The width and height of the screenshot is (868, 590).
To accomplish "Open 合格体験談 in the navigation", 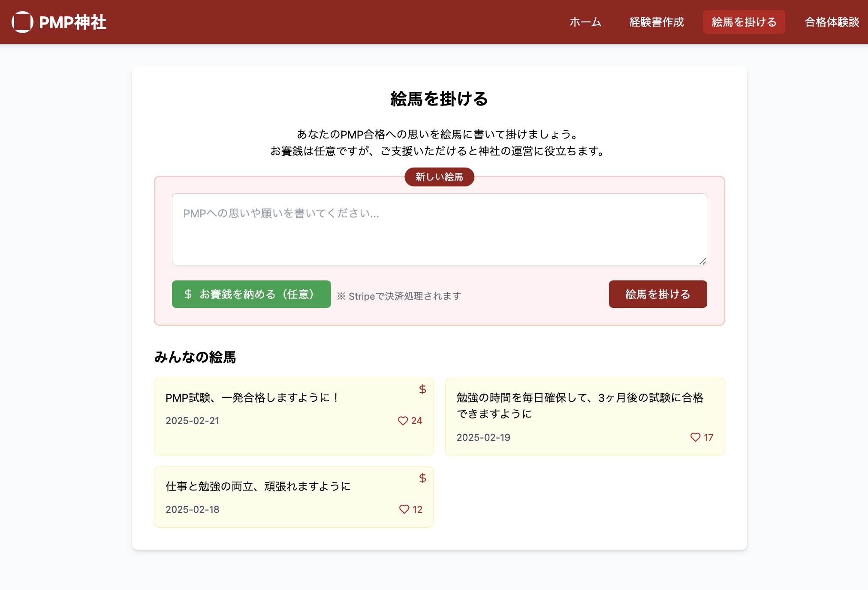I will 832,22.
